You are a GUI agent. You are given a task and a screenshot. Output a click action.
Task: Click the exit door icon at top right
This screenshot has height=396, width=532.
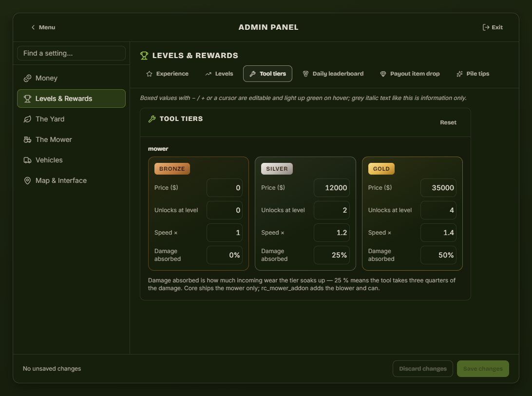click(x=486, y=27)
